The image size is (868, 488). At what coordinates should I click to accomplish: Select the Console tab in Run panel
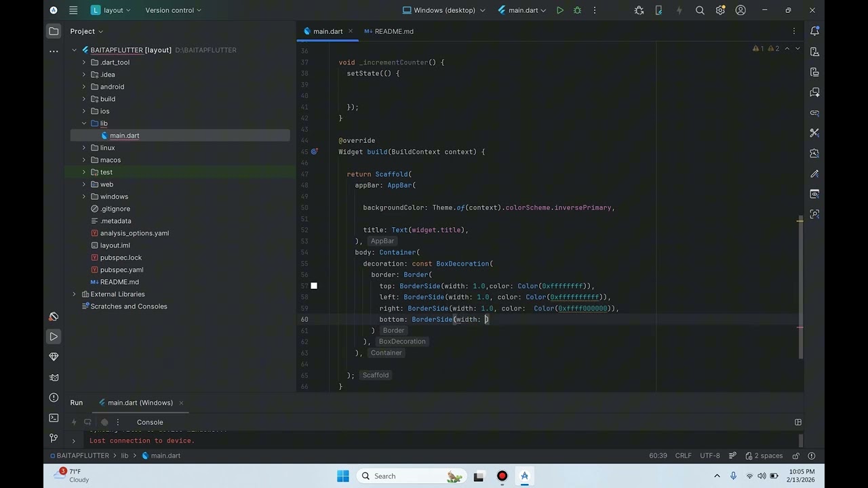click(x=150, y=422)
